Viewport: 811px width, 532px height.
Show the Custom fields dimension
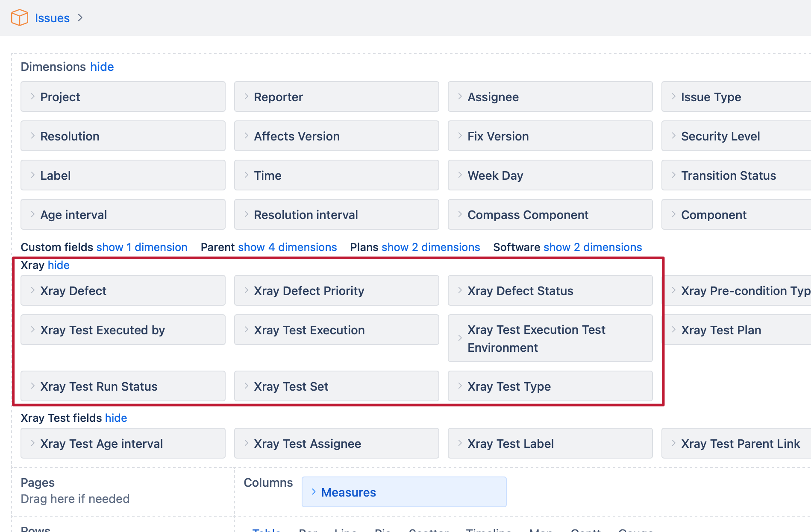click(142, 247)
